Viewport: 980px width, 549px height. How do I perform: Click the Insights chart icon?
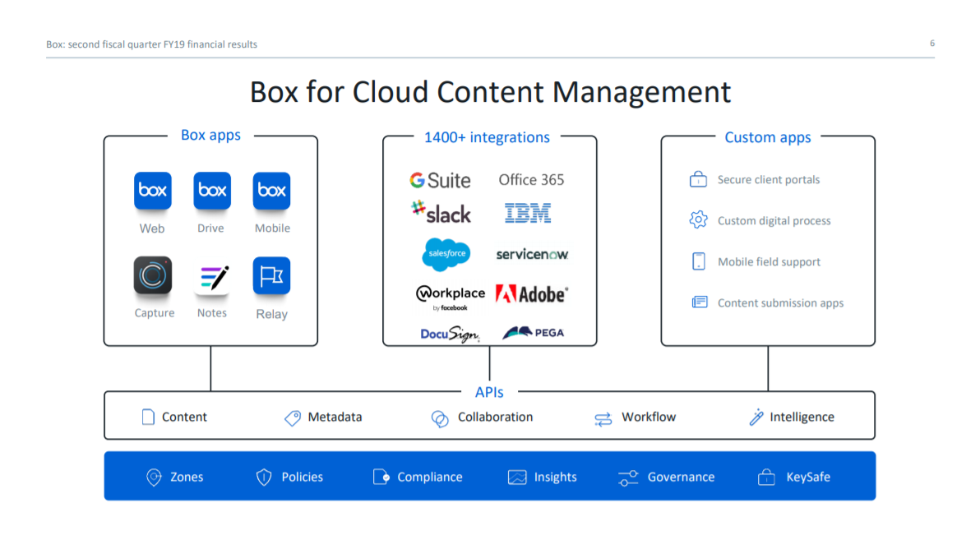517,477
